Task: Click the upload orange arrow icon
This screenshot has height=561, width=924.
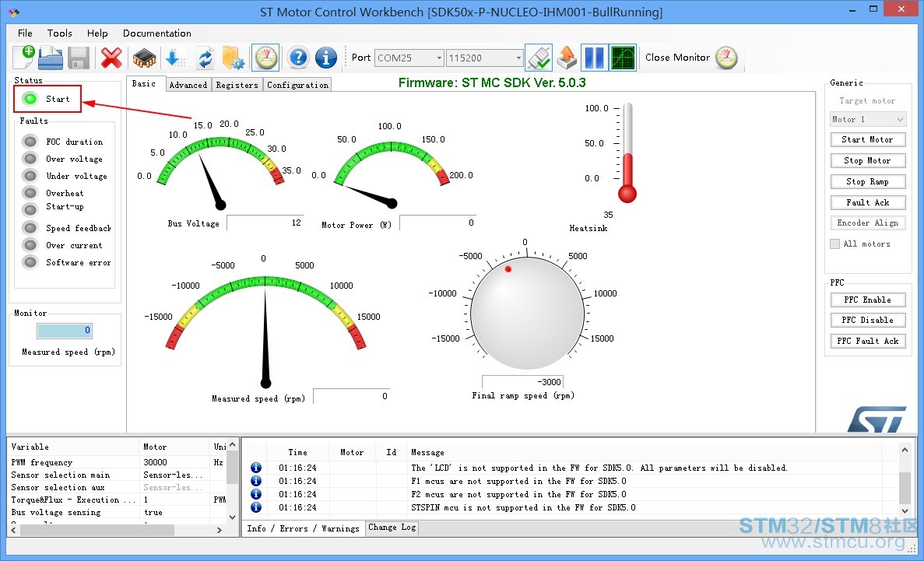Action: click(566, 58)
